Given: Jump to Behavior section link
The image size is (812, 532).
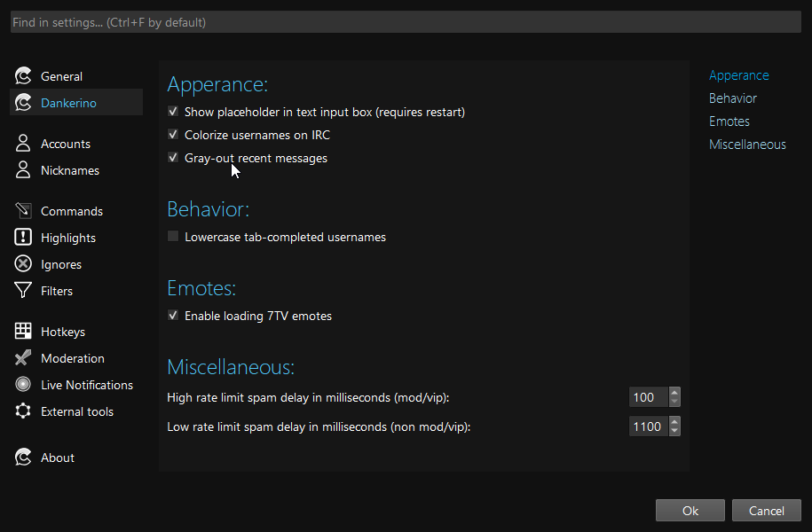Looking at the screenshot, I should click(x=733, y=98).
